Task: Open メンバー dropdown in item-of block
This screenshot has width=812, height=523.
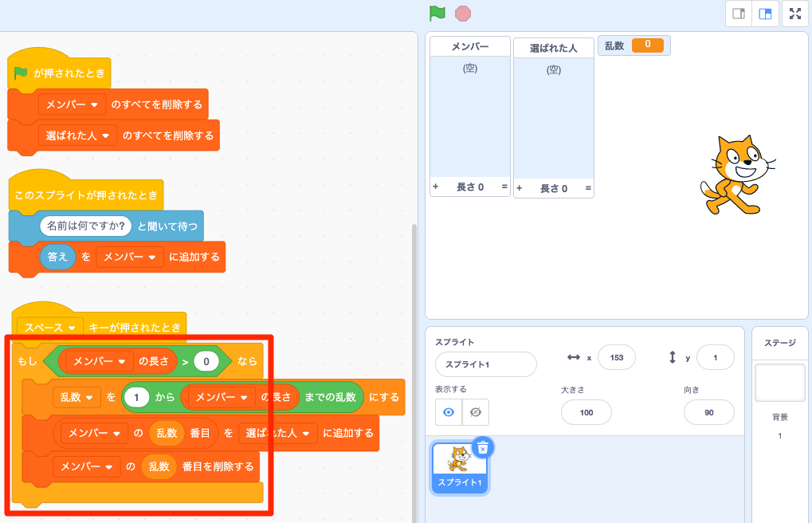Action: coord(95,433)
